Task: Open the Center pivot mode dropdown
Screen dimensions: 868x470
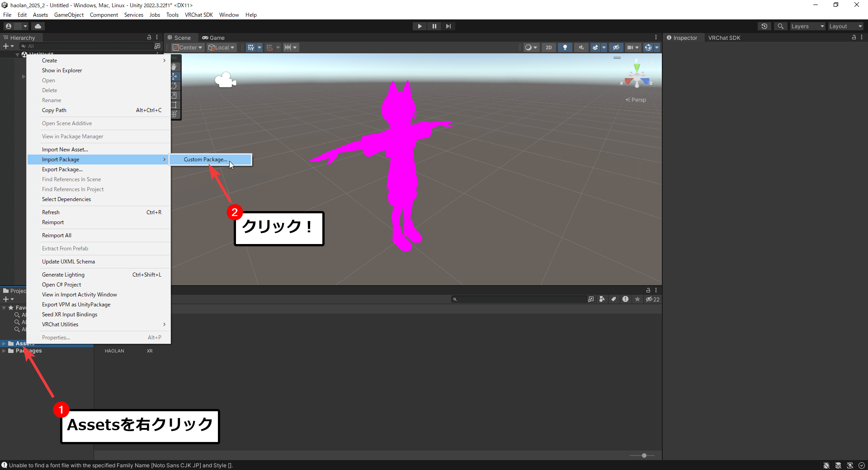Action: tap(188, 47)
